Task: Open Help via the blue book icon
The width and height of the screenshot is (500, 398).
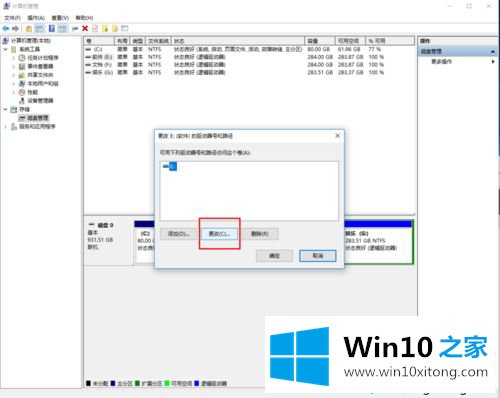Action: pyautogui.click(x=52, y=29)
